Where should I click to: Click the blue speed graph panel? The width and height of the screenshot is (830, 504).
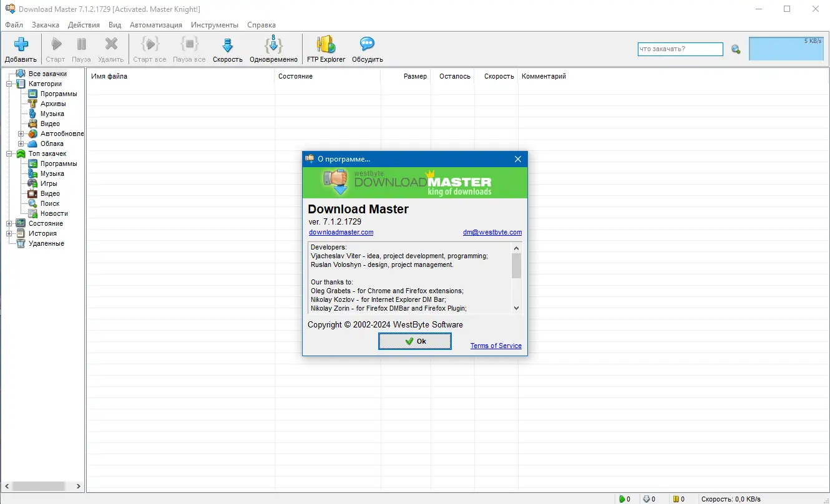786,49
